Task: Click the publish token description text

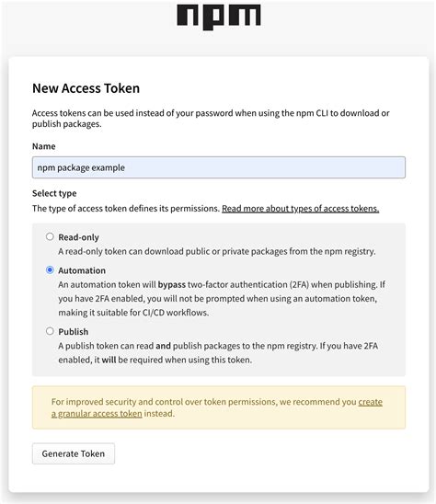Action: (218, 353)
